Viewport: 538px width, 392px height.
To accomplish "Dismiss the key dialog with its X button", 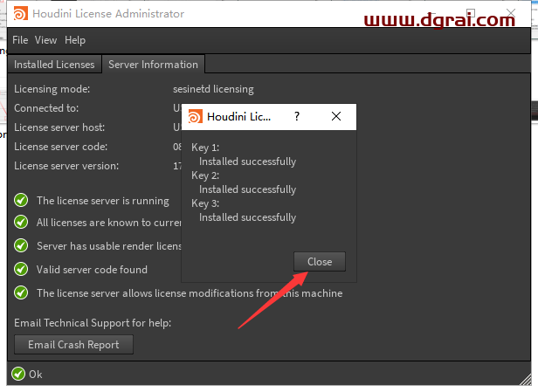I will tap(336, 117).
